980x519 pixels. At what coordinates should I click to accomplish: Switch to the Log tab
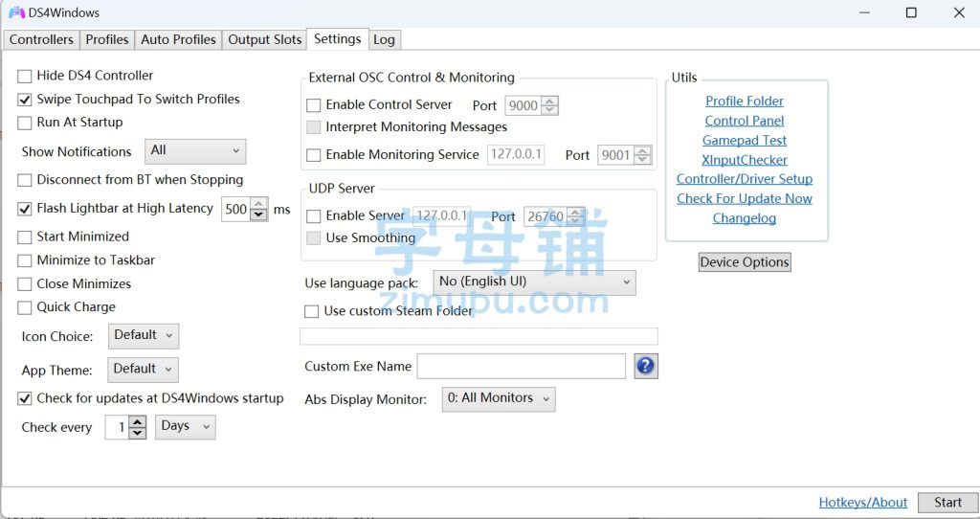point(384,39)
